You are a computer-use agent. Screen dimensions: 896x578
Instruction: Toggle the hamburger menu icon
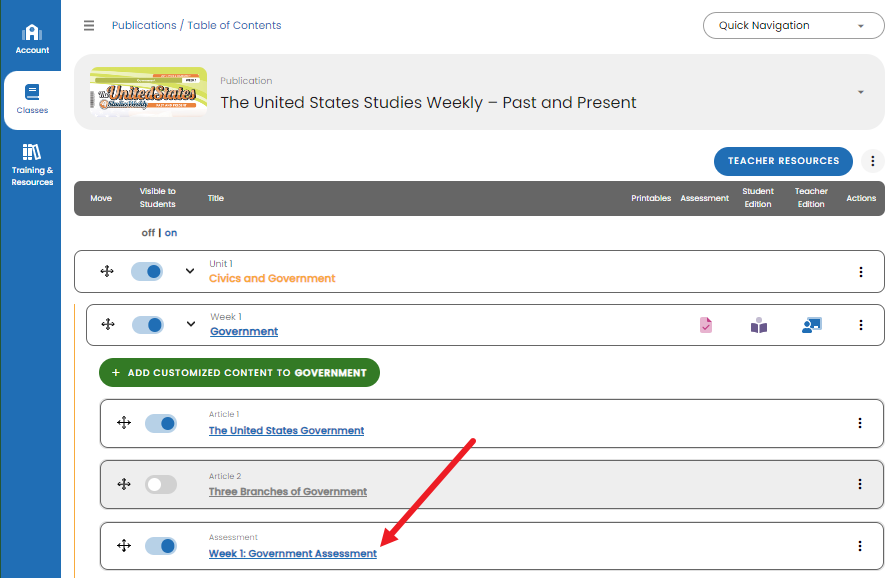[89, 26]
